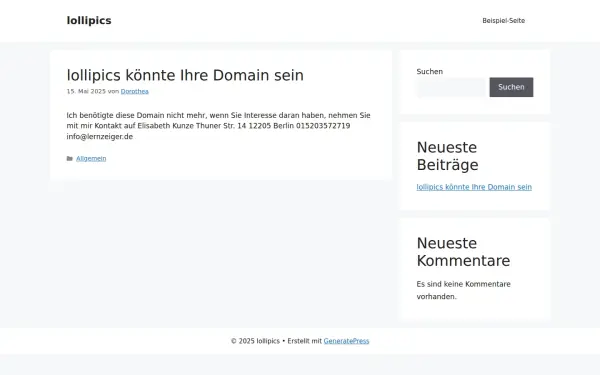Click the 'Suchen' label above the search field

pos(430,72)
